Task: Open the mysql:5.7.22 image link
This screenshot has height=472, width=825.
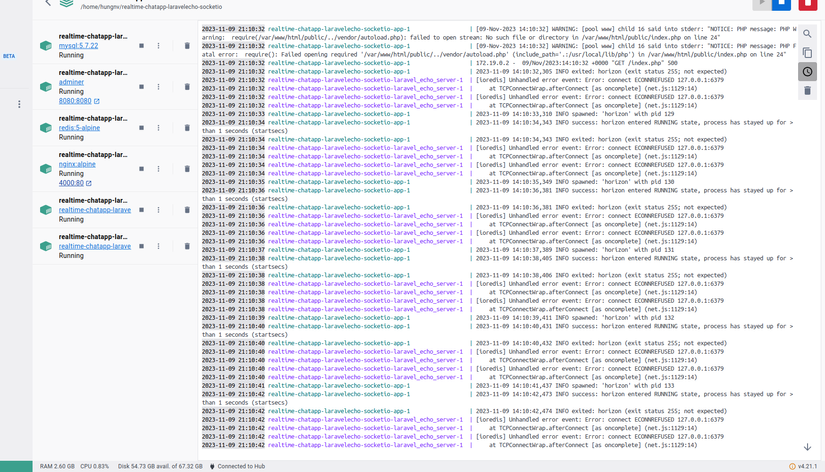Action: click(78, 46)
